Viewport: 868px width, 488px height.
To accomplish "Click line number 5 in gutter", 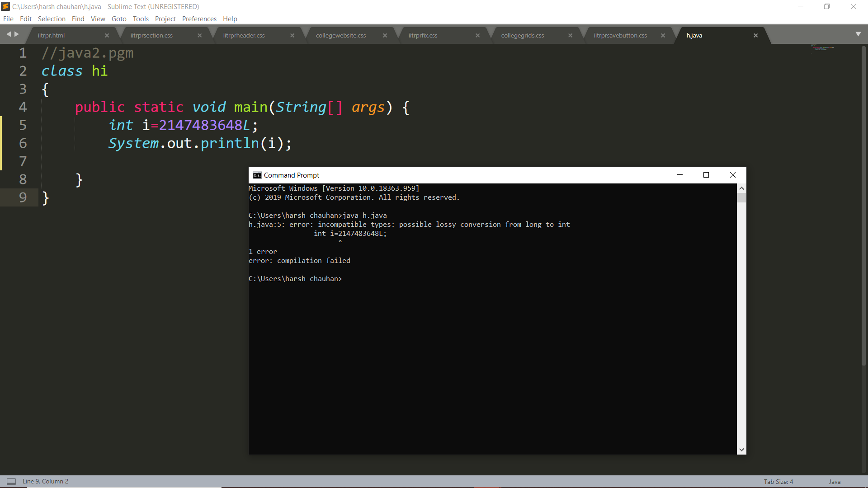I will (x=23, y=125).
